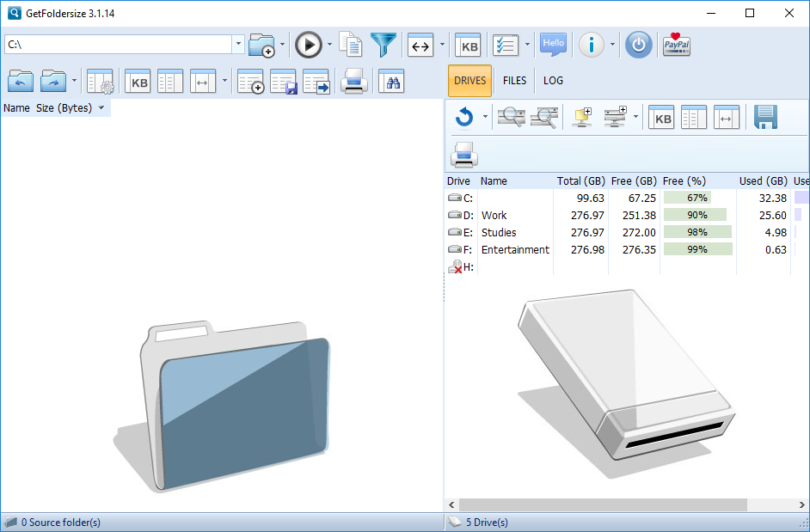
Task: Click the drives pane columns layout icon
Action: tap(694, 117)
